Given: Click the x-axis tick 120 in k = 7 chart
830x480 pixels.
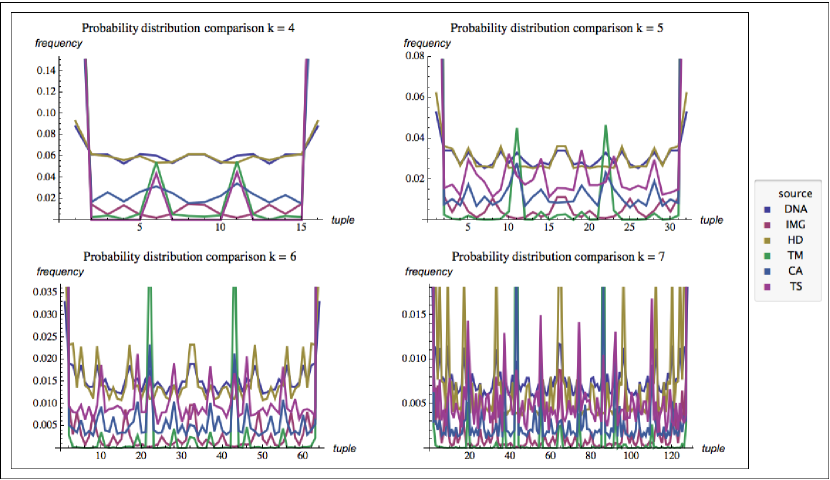Looking at the screenshot, I should pyautogui.click(x=671, y=456).
